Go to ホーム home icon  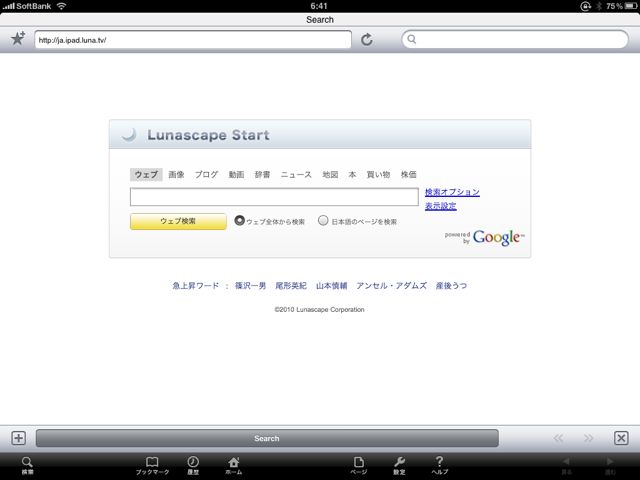coord(234,465)
